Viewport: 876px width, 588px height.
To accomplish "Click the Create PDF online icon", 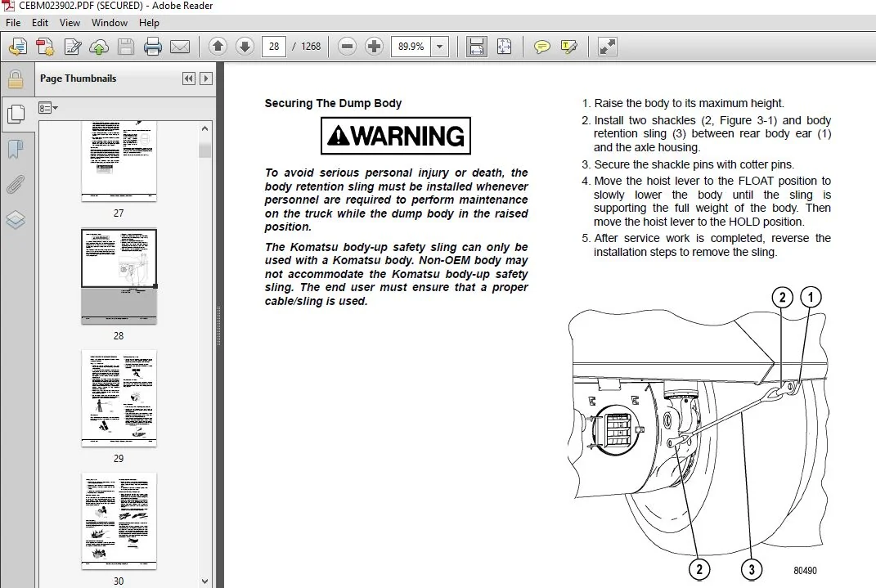I will [45, 47].
